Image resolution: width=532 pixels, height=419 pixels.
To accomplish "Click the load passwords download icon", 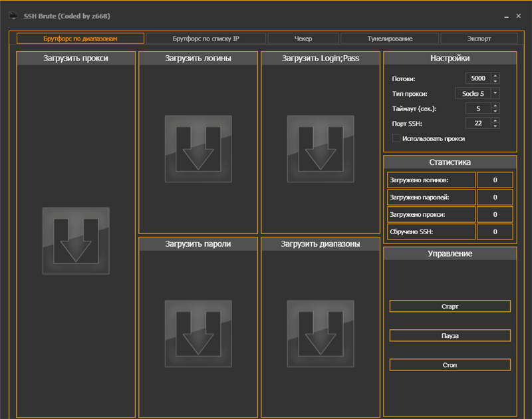I will [198, 333].
